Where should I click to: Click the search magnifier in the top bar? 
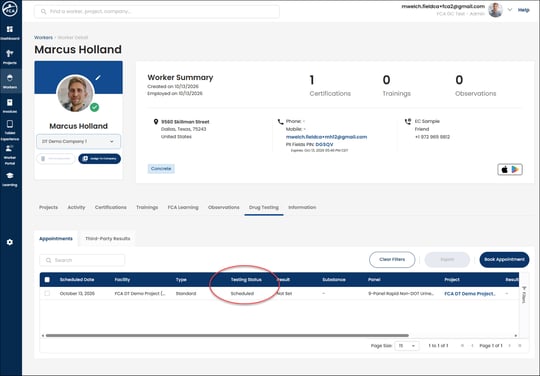tap(43, 11)
